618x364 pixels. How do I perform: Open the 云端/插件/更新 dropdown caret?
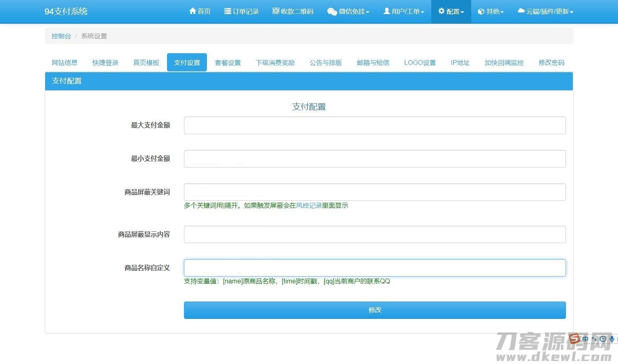pyautogui.click(x=572, y=12)
